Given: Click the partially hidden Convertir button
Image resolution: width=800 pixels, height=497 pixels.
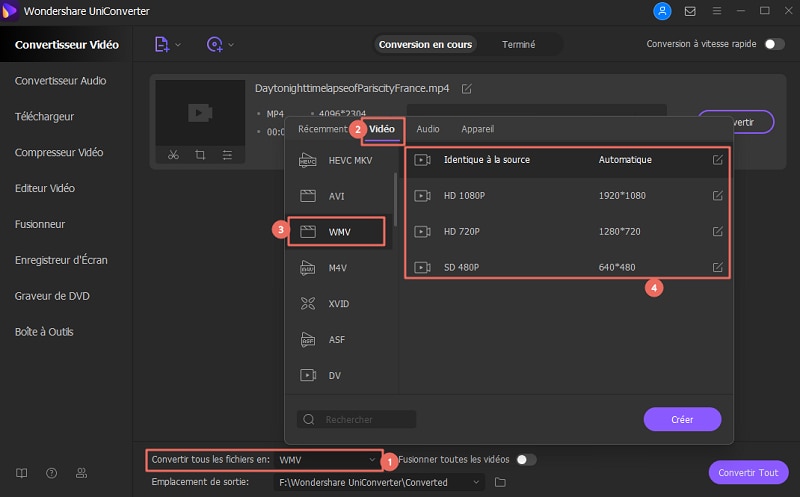Looking at the screenshot, I should (x=753, y=122).
